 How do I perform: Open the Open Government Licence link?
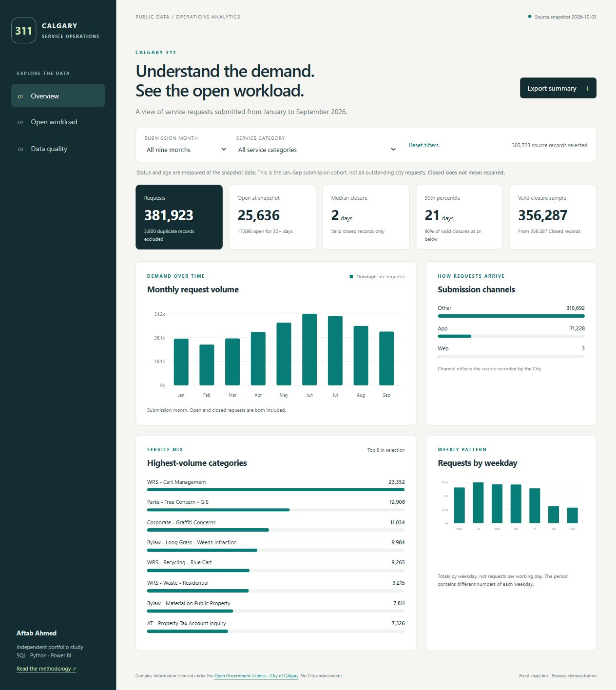(256, 676)
